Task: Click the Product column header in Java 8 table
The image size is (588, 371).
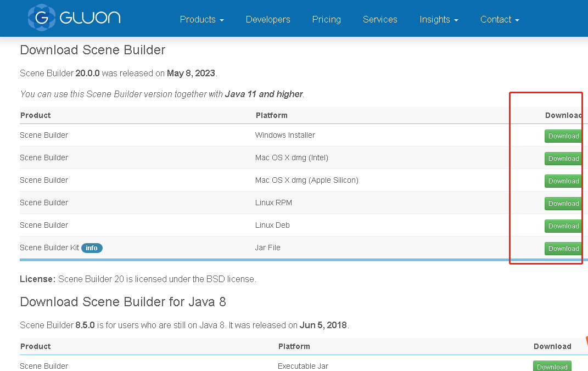Action: [x=35, y=346]
